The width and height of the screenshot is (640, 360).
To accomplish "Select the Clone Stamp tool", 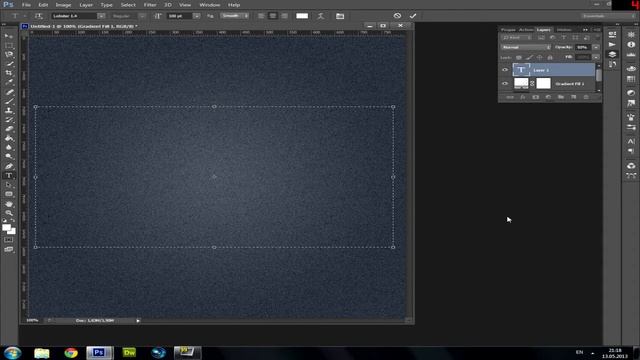I will tap(9, 110).
